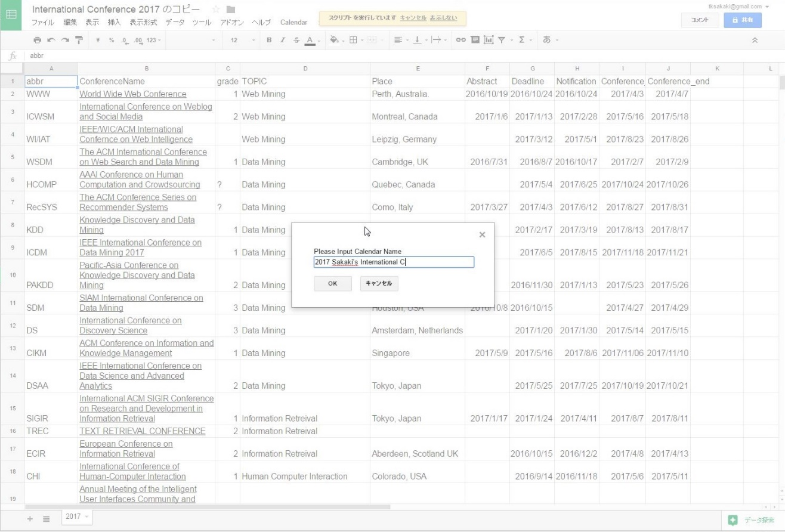Click OK in the calendar name dialog
This screenshot has width=785, height=532.
pyautogui.click(x=333, y=284)
